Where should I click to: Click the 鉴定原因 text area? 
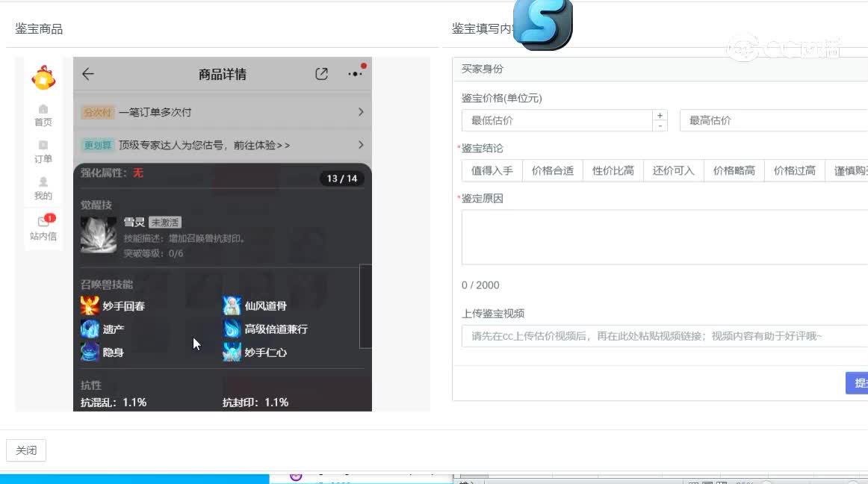(665, 237)
